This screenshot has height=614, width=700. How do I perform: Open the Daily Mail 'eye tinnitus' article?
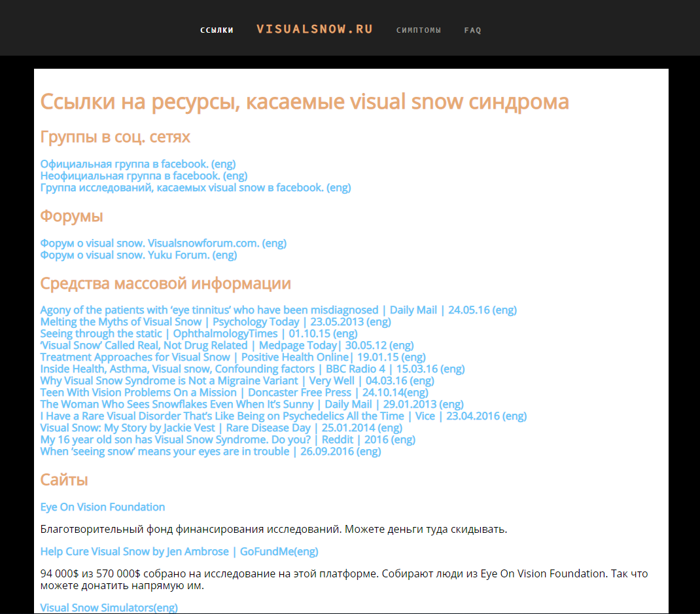(279, 310)
